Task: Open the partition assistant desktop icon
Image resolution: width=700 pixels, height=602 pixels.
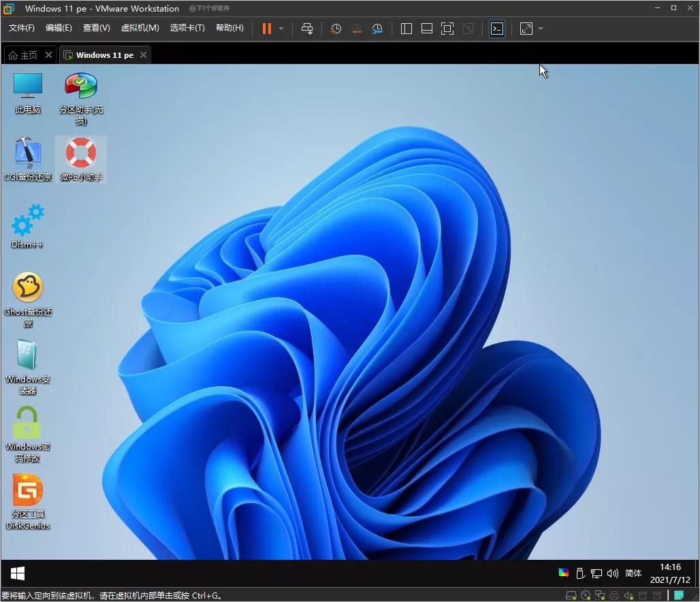Action: click(81, 87)
